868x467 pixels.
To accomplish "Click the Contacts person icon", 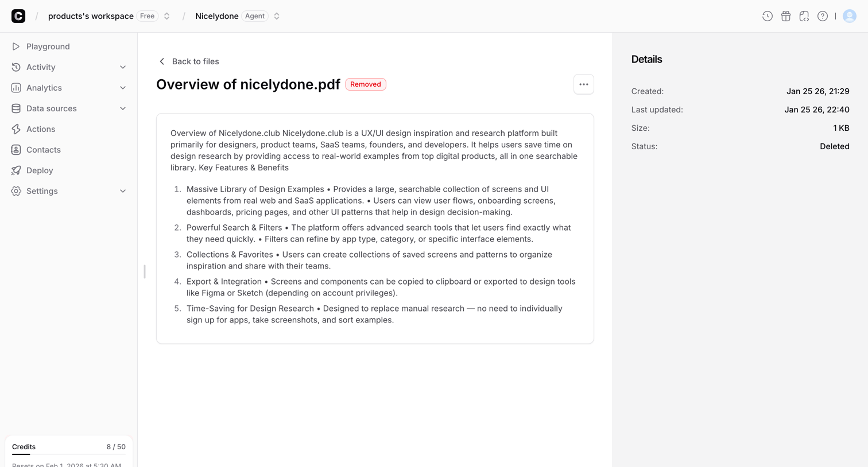I will click(16, 150).
